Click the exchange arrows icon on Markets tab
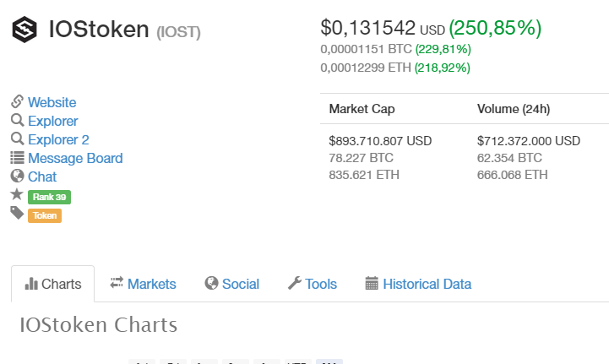 coord(117,284)
